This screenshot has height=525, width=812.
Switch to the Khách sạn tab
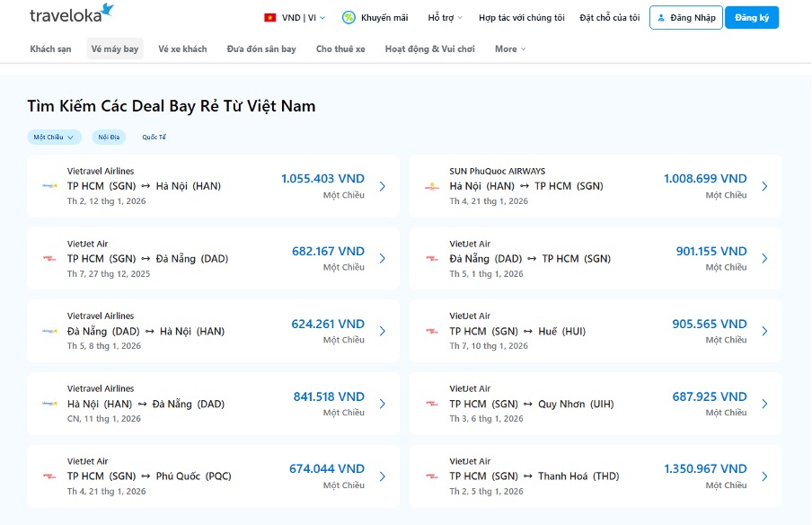click(x=50, y=49)
